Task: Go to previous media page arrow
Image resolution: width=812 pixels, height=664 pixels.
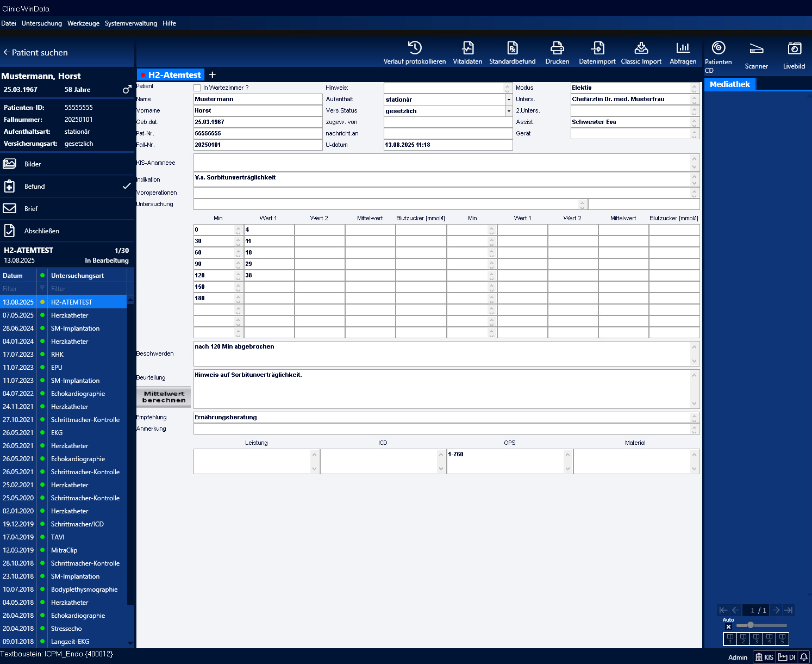Action: 735,610
